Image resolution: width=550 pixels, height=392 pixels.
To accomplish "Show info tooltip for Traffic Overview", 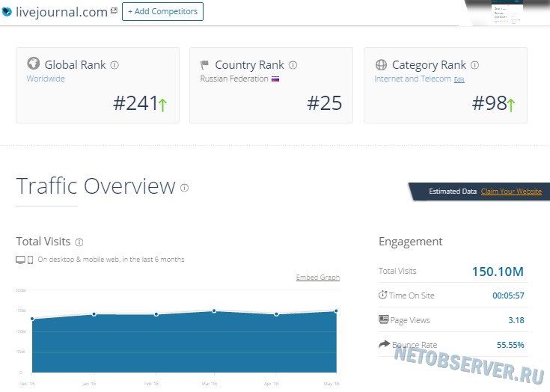I will 185,188.
